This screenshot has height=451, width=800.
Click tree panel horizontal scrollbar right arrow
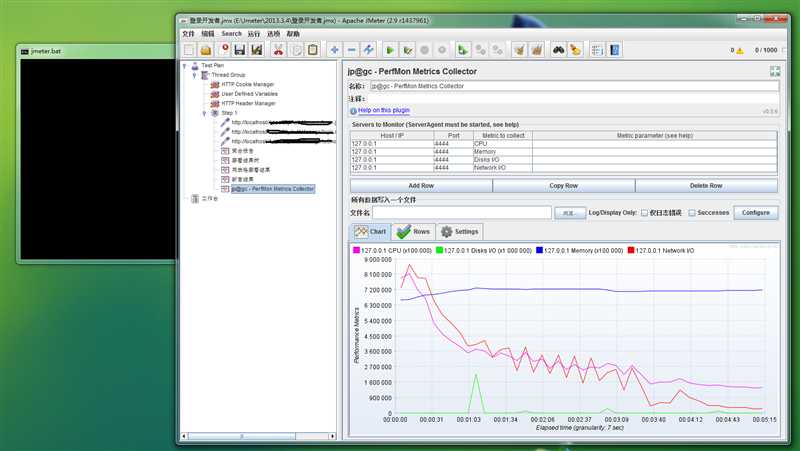pos(333,436)
